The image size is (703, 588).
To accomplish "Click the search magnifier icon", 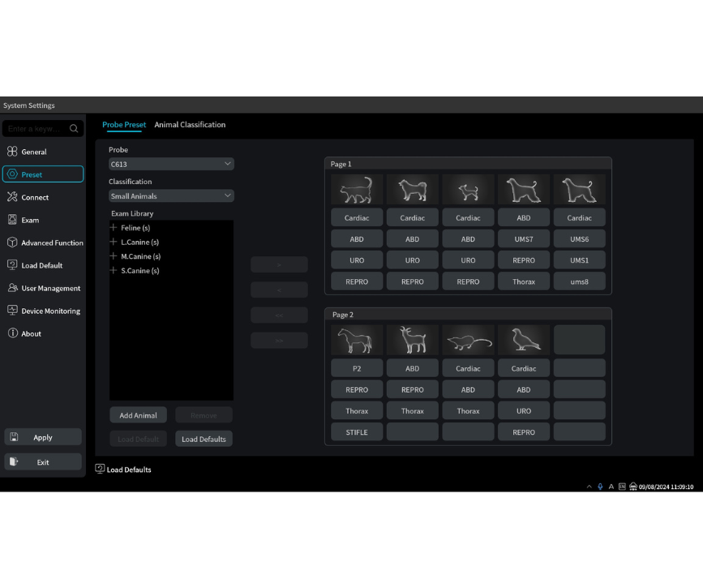I will [x=74, y=129].
